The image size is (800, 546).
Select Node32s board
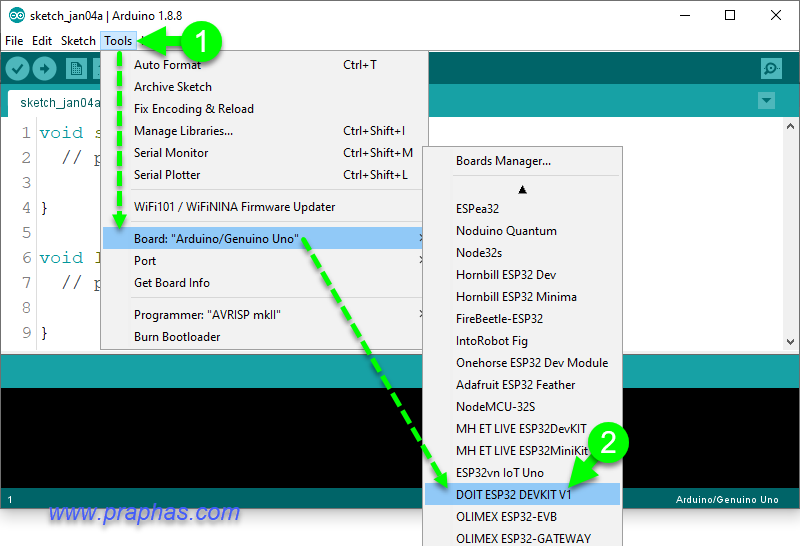click(x=522, y=253)
